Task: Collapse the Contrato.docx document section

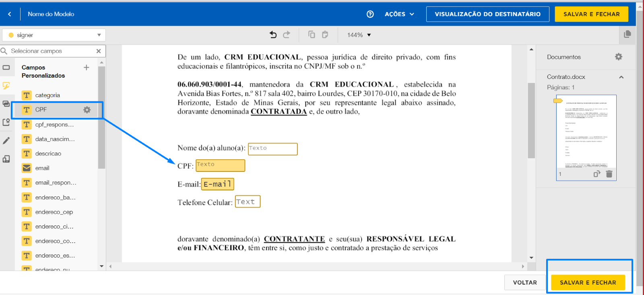Action: click(x=621, y=77)
